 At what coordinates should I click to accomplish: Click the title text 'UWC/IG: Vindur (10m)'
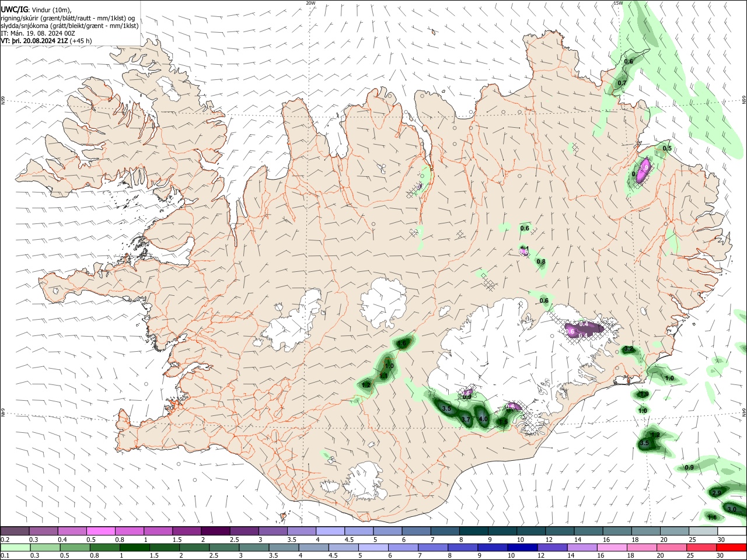[36, 9]
